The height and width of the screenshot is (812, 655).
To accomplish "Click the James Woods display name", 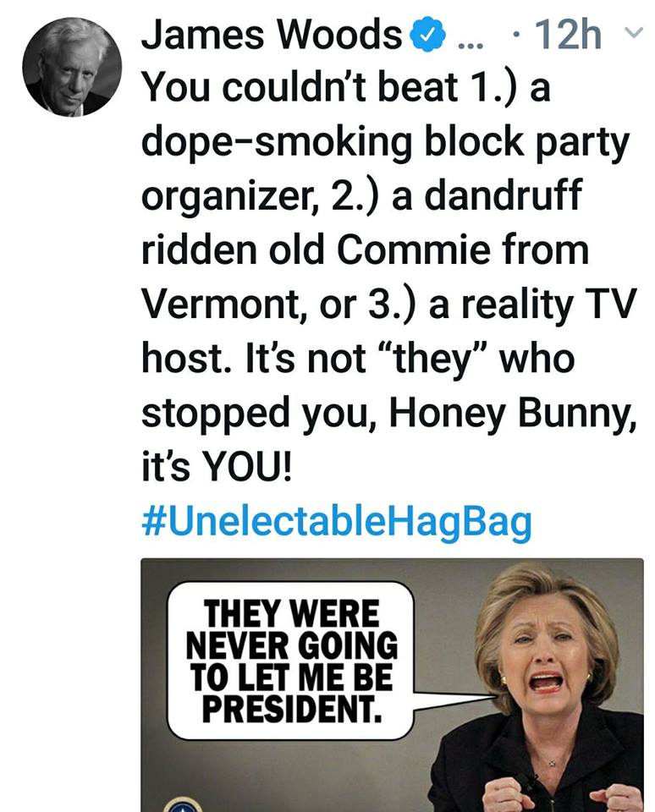I will coord(271,36).
